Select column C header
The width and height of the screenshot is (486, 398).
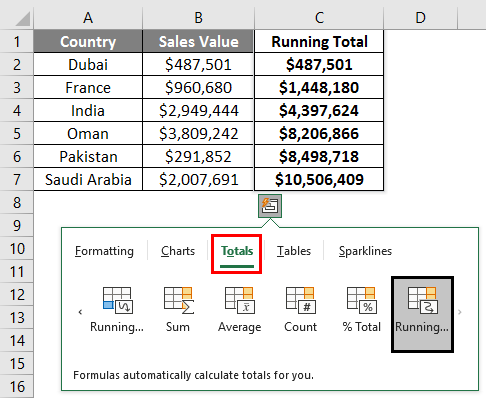coord(319,18)
